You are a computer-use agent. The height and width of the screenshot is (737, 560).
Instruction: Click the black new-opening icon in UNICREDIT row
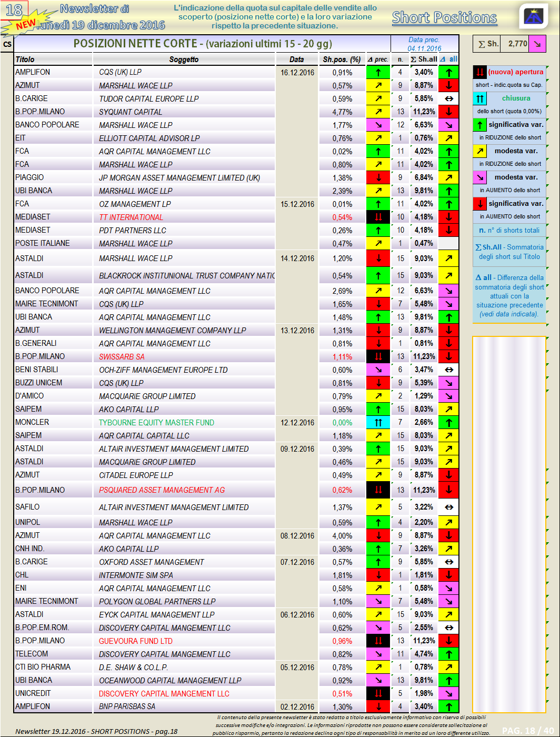[378, 693]
